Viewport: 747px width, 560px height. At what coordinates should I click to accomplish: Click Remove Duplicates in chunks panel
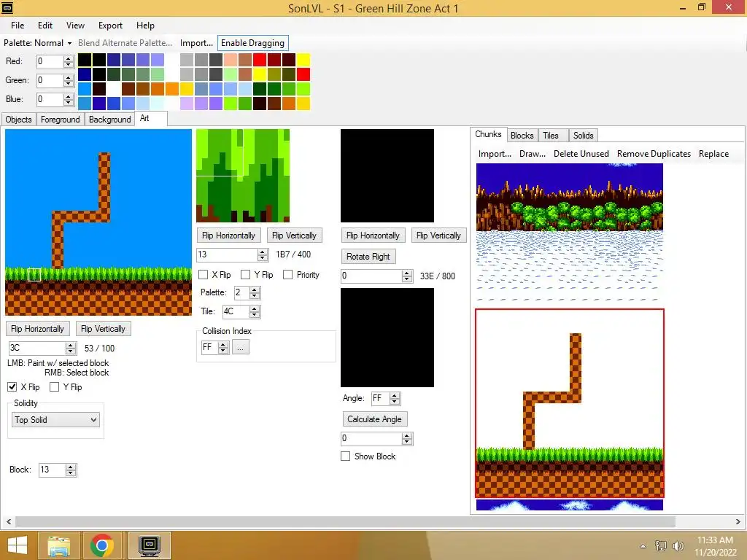pos(654,154)
